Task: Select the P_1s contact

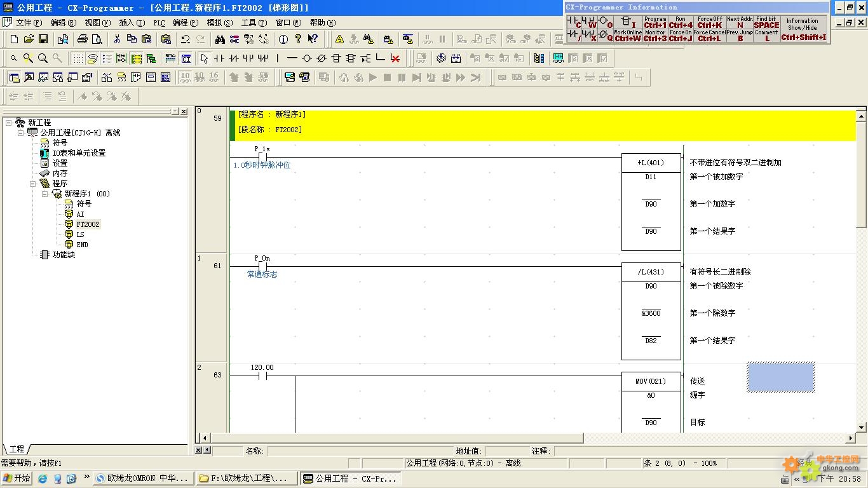Action: [262, 156]
